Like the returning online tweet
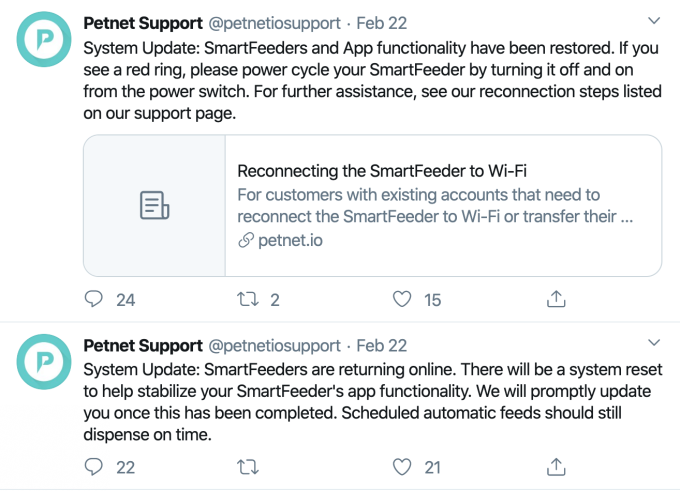Viewport: 680px width, 491px height. coord(402,466)
